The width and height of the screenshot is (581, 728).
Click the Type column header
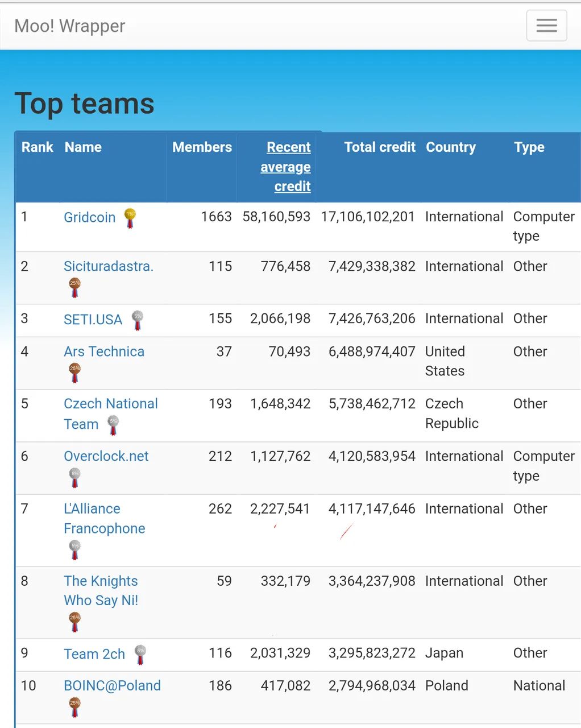[529, 147]
